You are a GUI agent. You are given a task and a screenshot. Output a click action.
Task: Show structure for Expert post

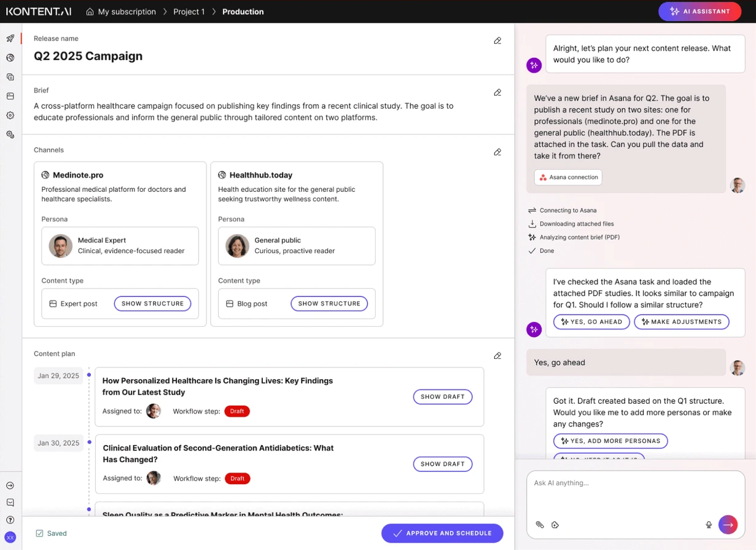click(x=152, y=304)
